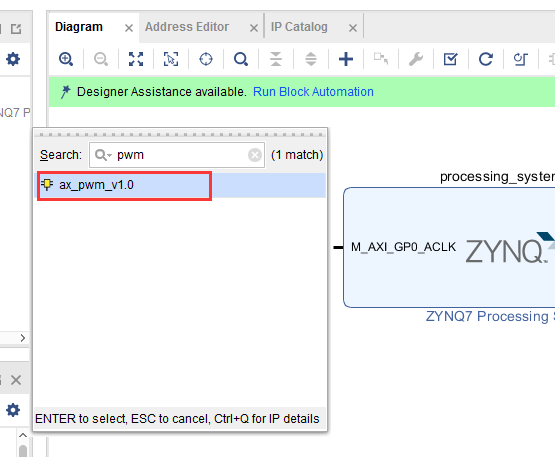Image resolution: width=555 pixels, height=457 pixels.
Task: Click the Regenerate Layout refresh icon
Action: 486,59
